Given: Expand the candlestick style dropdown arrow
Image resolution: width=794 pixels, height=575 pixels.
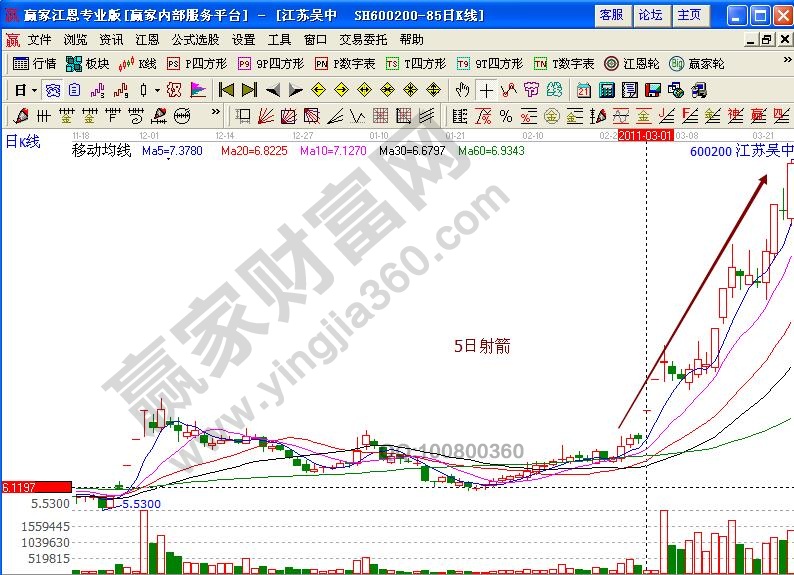Looking at the screenshot, I should (157, 89).
